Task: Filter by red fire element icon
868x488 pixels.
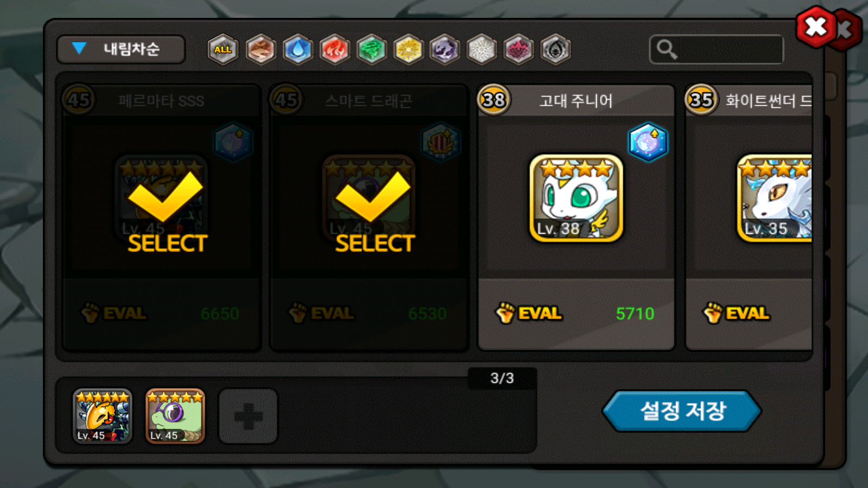Action: coord(335,49)
